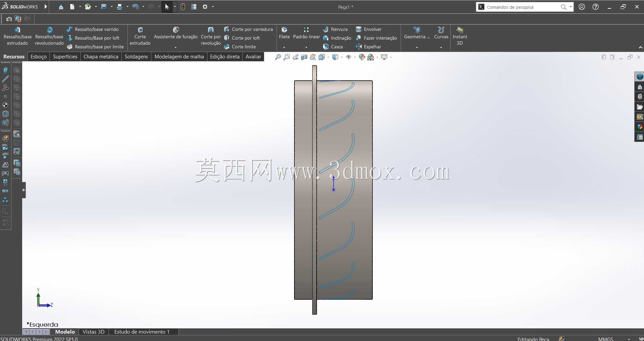Screen dimensions: 644x341
Task: Click the Nervura command
Action: 335,29
